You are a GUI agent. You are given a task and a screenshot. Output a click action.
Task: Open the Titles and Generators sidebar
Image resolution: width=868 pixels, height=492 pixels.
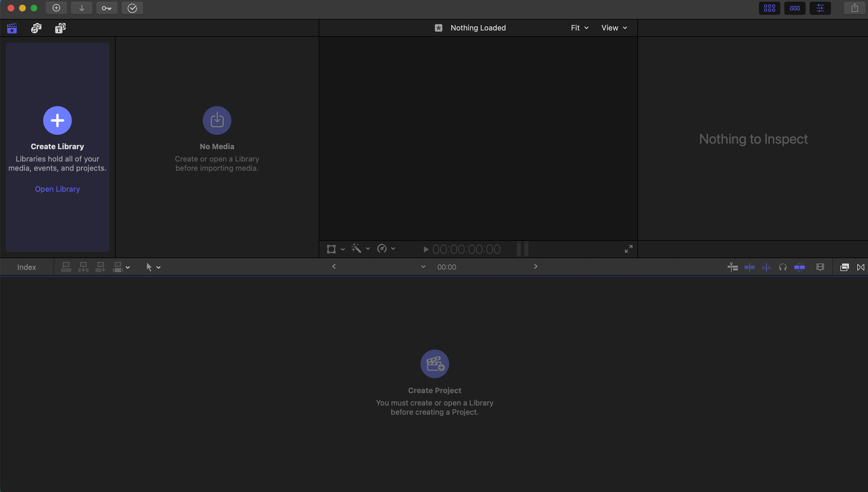click(x=60, y=28)
